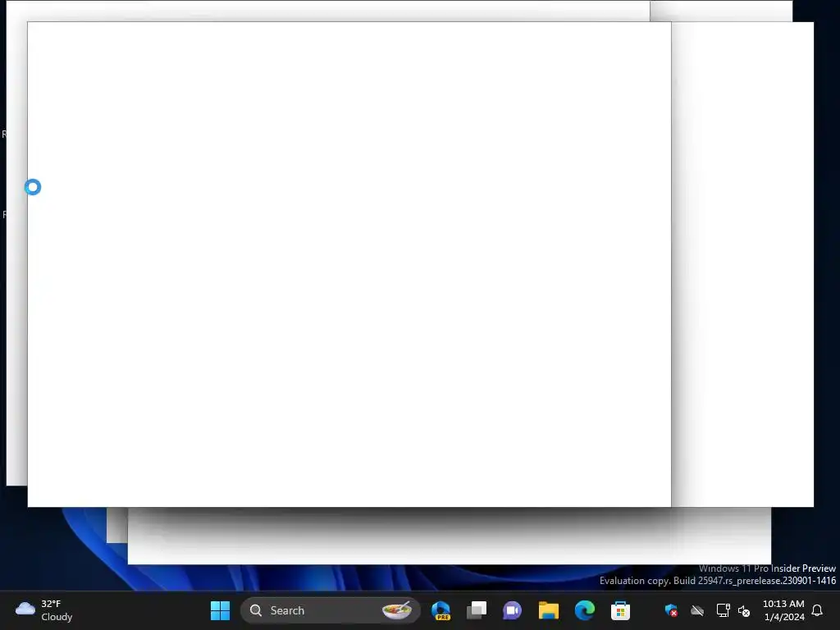This screenshot has width=840, height=630.
Task: Launch Edge PRE browser from the taskbar
Action: [441, 610]
